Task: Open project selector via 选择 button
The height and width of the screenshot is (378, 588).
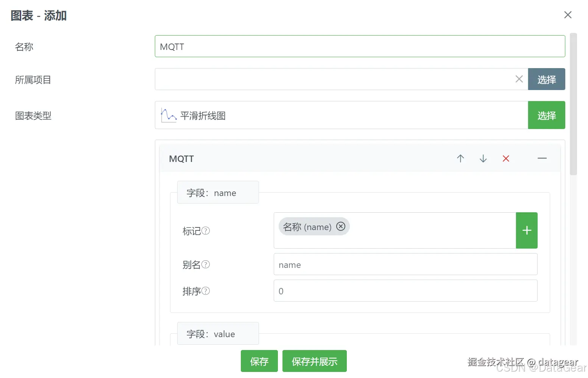Action: [546, 79]
